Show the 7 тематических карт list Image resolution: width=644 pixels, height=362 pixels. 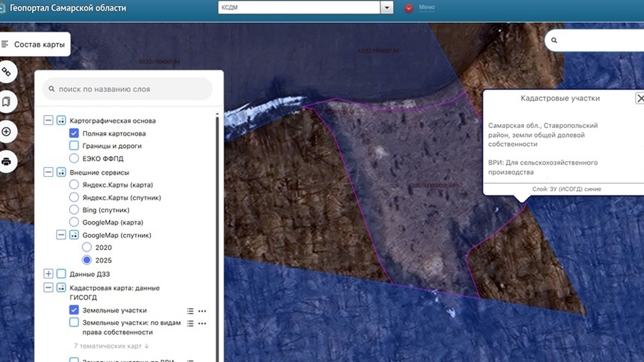click(x=111, y=346)
